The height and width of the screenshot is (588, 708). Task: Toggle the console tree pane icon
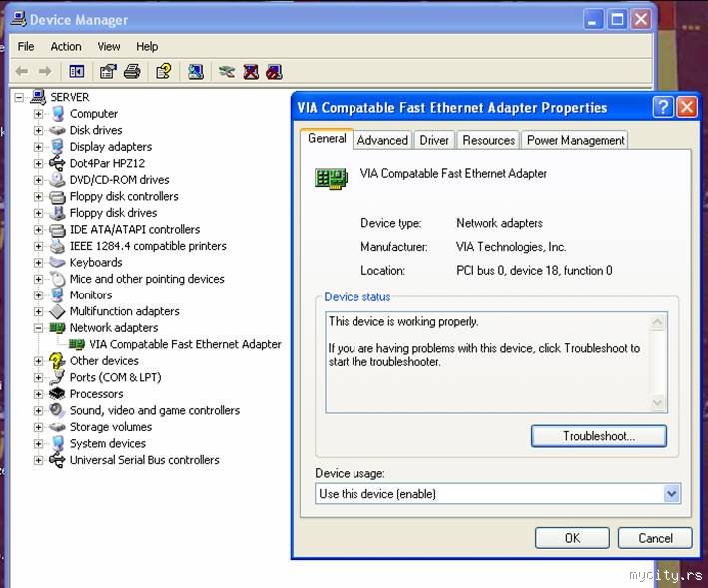[76, 71]
